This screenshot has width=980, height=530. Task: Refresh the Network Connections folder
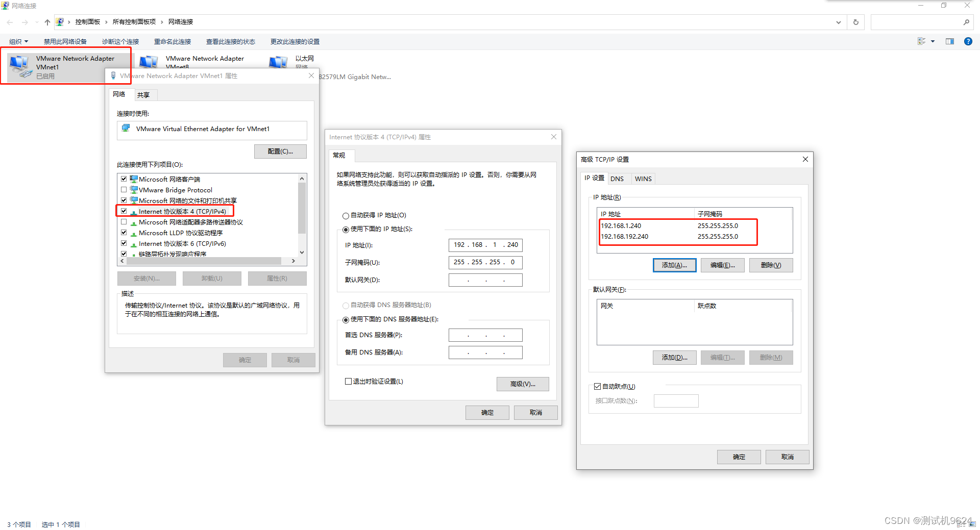tap(856, 22)
